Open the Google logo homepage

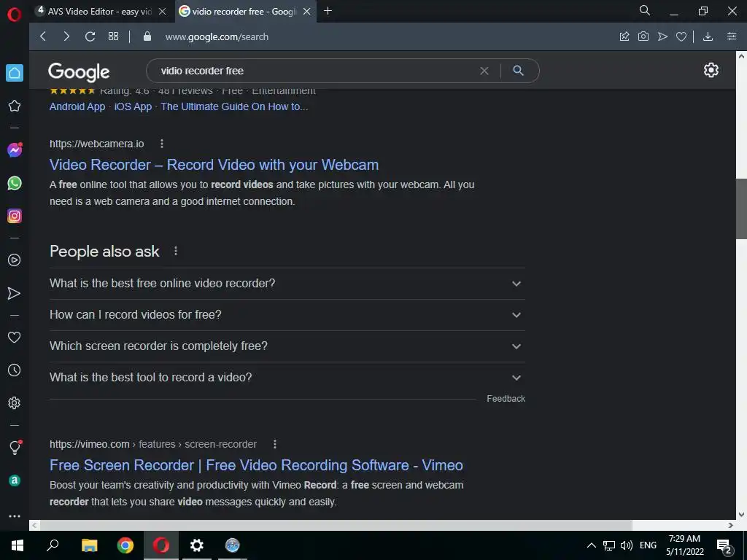click(79, 72)
